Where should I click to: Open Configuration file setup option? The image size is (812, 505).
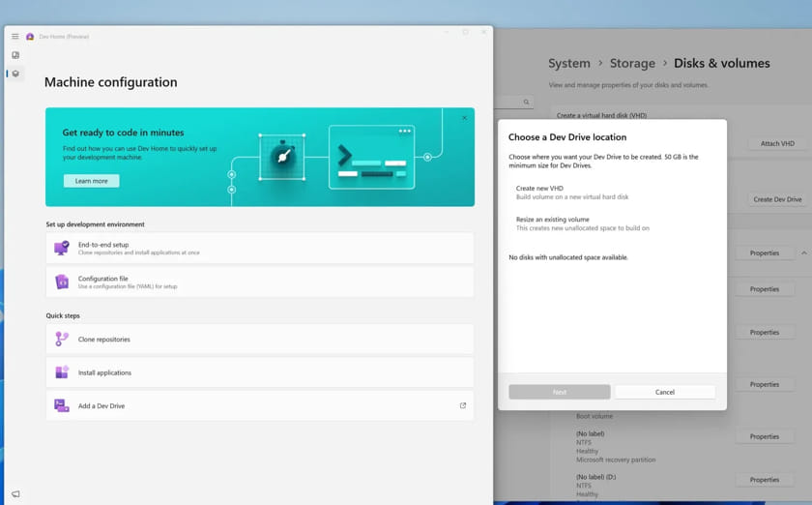pyautogui.click(x=259, y=282)
